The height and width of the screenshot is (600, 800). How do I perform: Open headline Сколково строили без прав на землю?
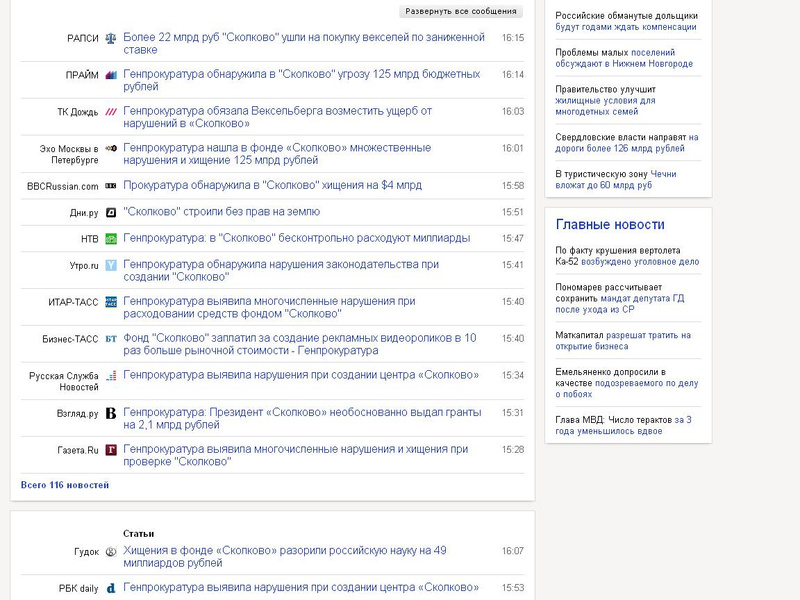coord(221,212)
